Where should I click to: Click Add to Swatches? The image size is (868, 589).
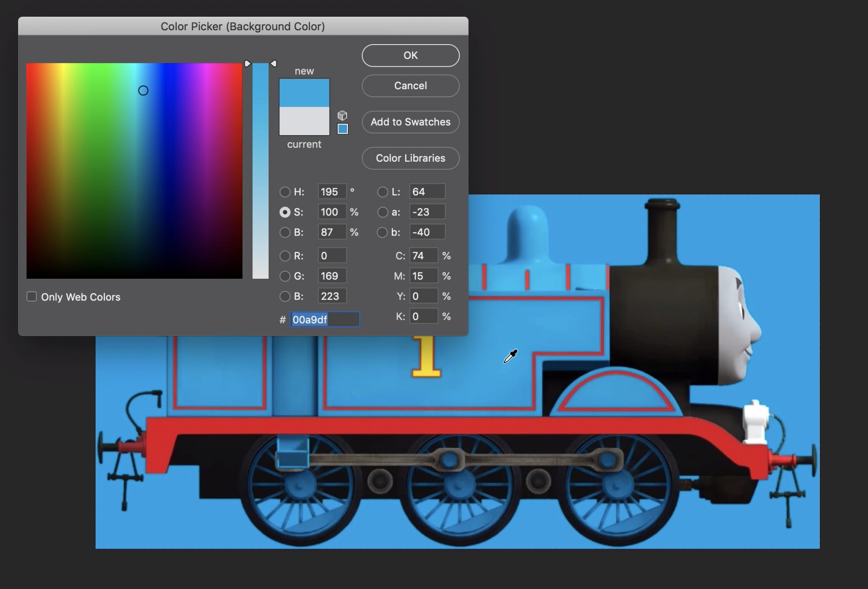pyautogui.click(x=411, y=122)
